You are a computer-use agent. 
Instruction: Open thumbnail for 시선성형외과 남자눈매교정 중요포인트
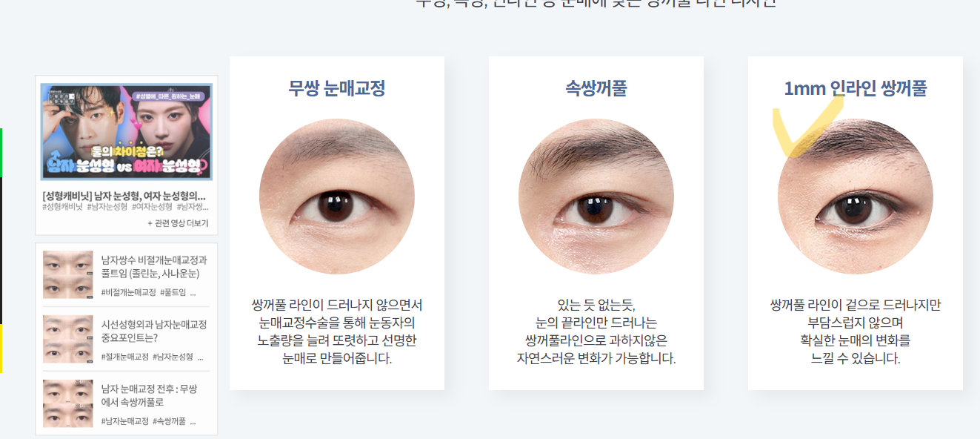tap(67, 339)
